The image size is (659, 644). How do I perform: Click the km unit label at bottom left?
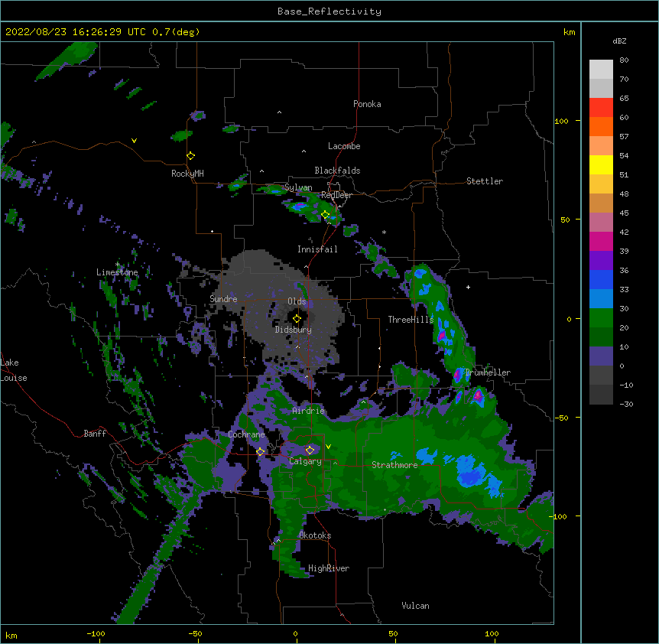tap(11, 636)
